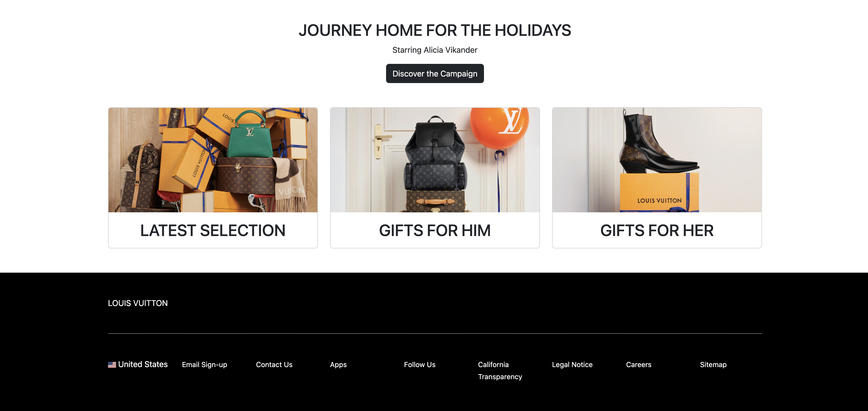Image resolution: width=868 pixels, height=411 pixels.
Task: Open the California Transparency link
Action: (x=500, y=371)
